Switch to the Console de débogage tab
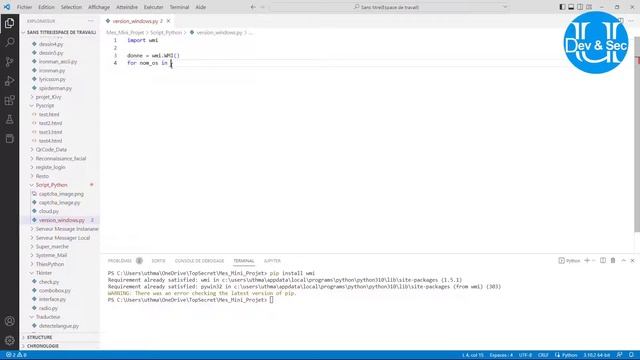Screen dimensions: 640x360 pos(199,261)
